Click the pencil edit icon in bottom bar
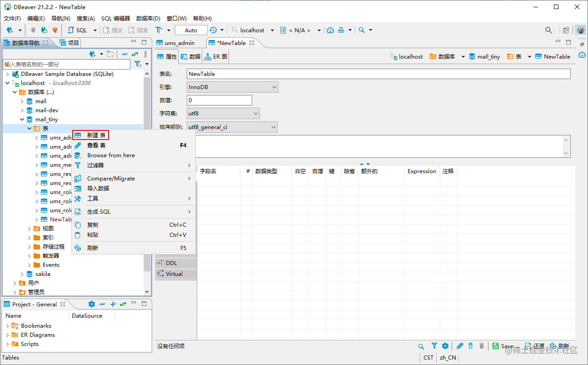 [x=460, y=346]
